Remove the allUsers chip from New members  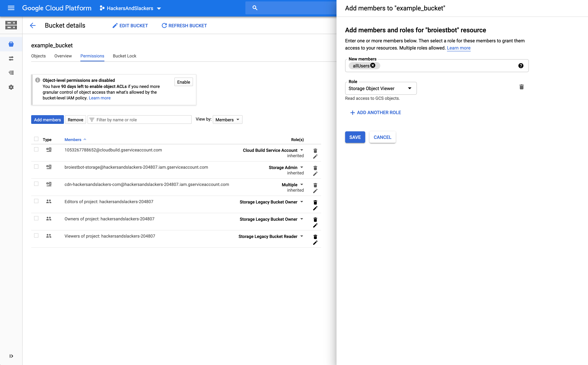pyautogui.click(x=373, y=65)
